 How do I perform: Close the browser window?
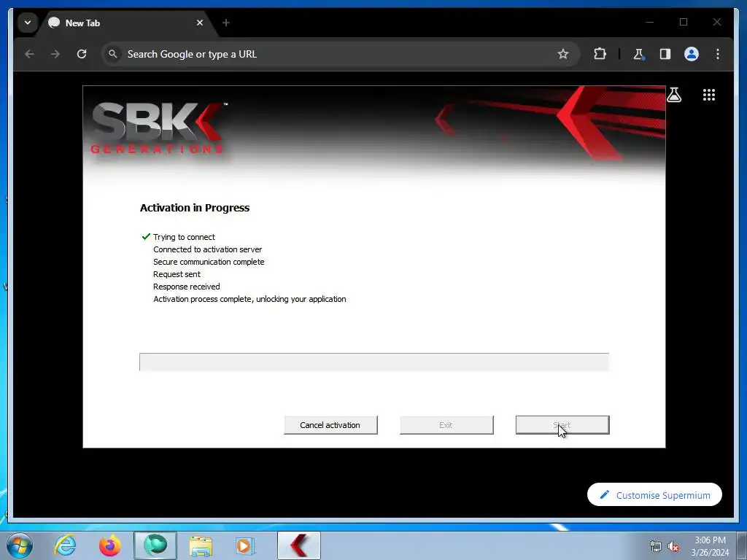717,22
